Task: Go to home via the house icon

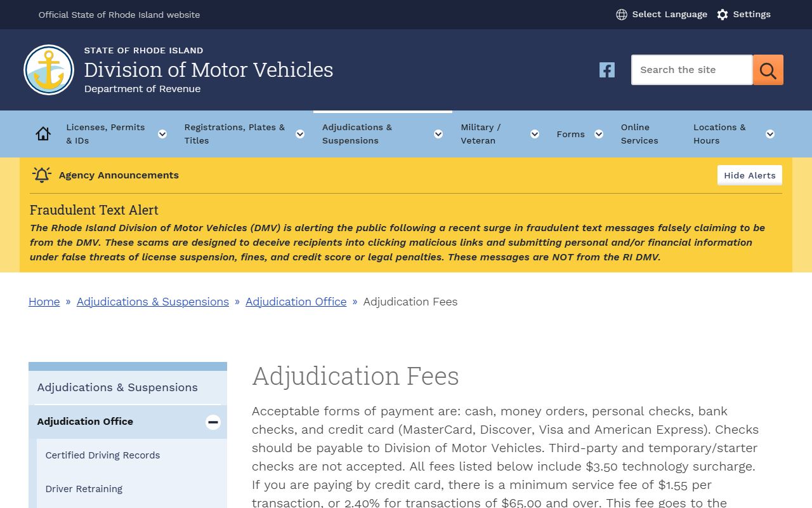Action: (x=43, y=134)
